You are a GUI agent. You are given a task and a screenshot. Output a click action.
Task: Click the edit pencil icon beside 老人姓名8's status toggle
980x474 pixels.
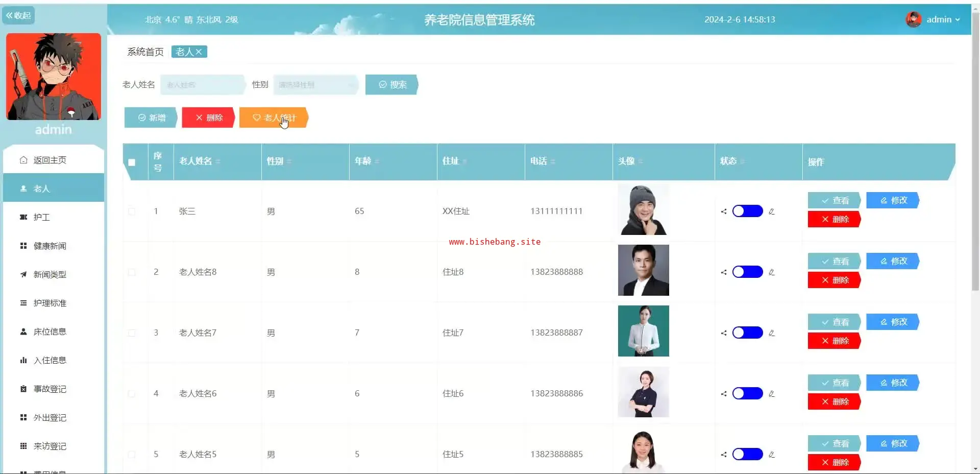771,272
